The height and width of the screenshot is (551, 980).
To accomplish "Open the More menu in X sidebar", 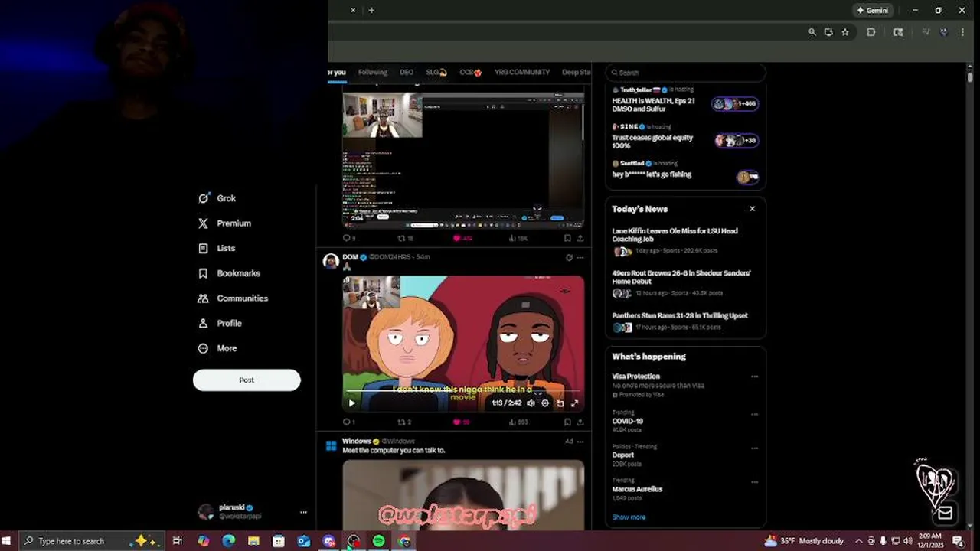I will click(x=217, y=348).
